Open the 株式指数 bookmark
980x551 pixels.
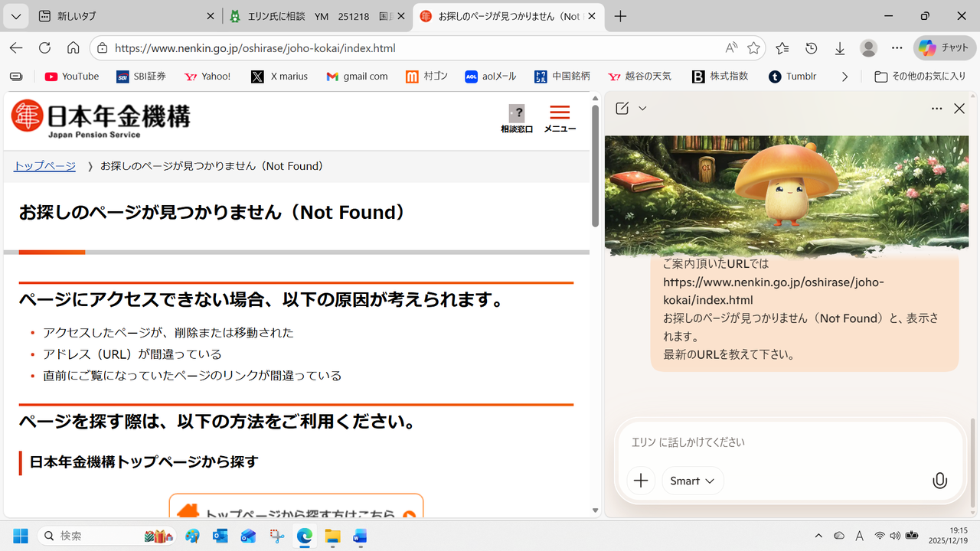[720, 77]
